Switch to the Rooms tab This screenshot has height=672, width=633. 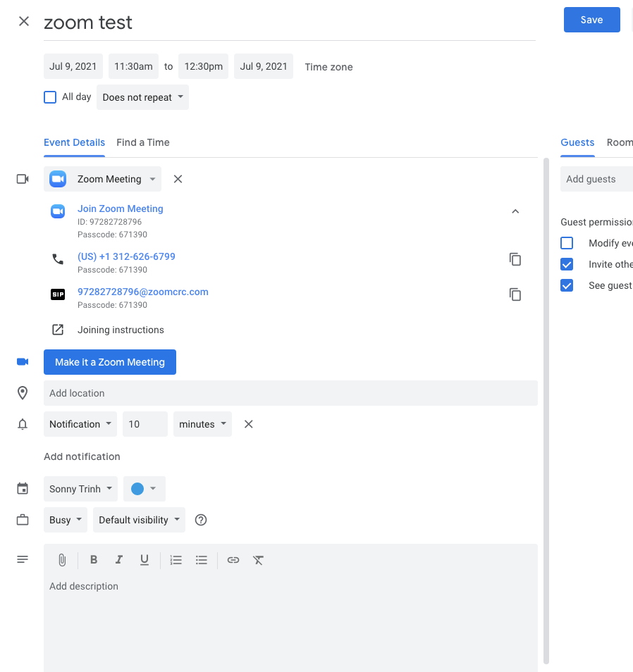pos(620,142)
